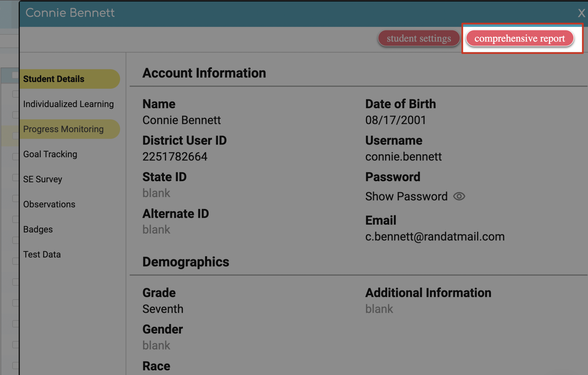Viewport: 588px width, 375px height.
Task: Open the SE Survey section
Action: point(43,179)
